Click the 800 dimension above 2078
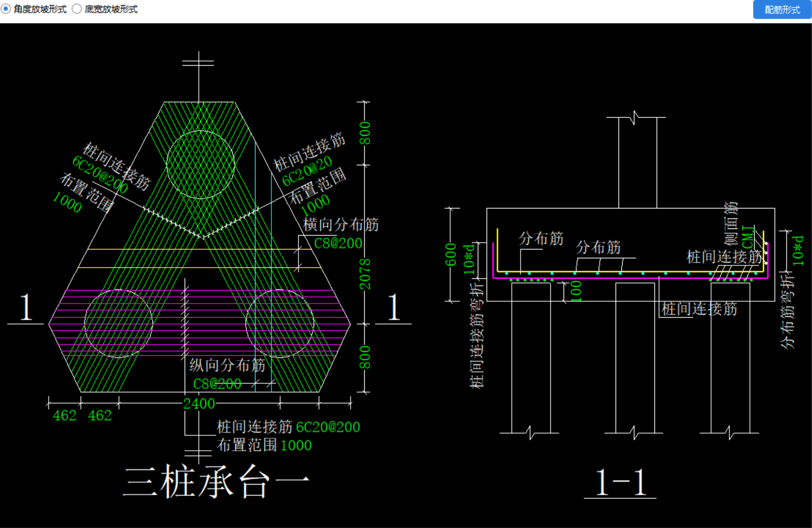Image resolution: width=812 pixels, height=528 pixels. point(365,133)
